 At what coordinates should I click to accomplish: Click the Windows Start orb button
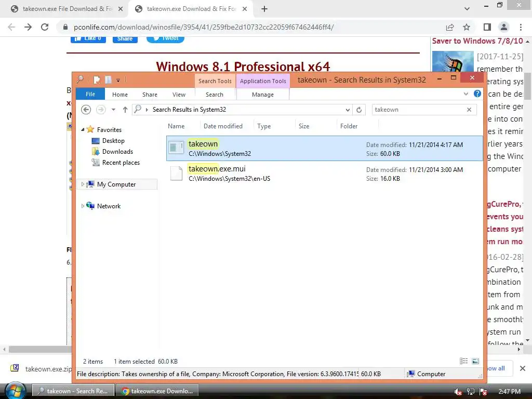(15, 391)
